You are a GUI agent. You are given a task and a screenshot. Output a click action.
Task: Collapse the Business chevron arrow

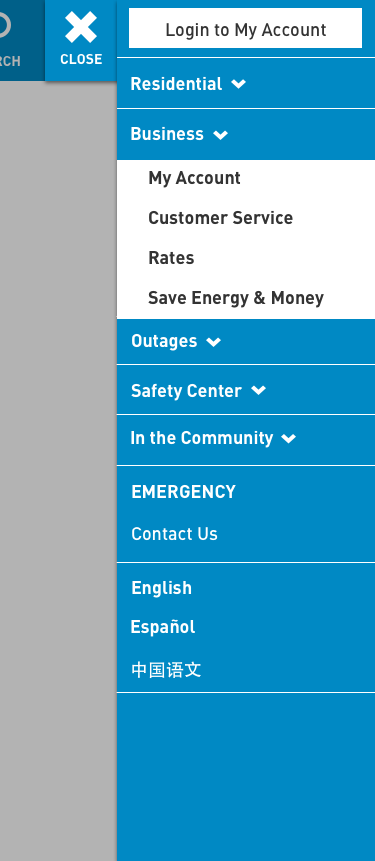click(x=221, y=135)
